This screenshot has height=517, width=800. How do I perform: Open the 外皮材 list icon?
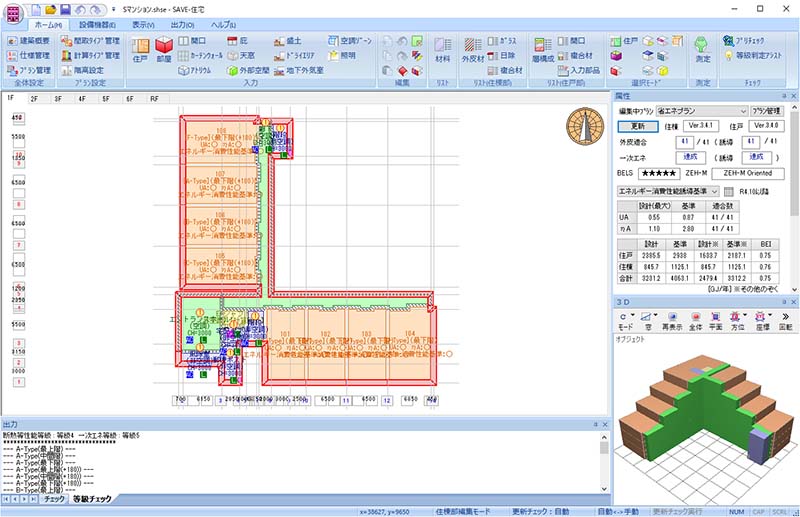474,50
